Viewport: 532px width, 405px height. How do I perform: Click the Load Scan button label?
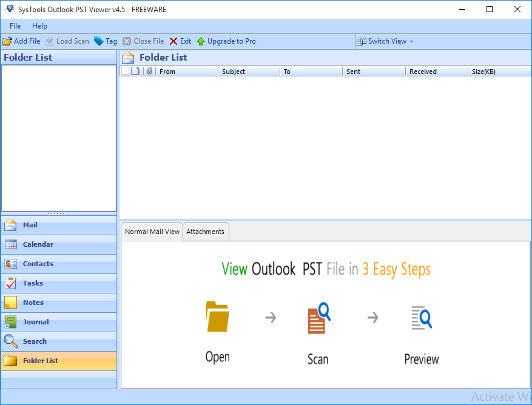(73, 41)
